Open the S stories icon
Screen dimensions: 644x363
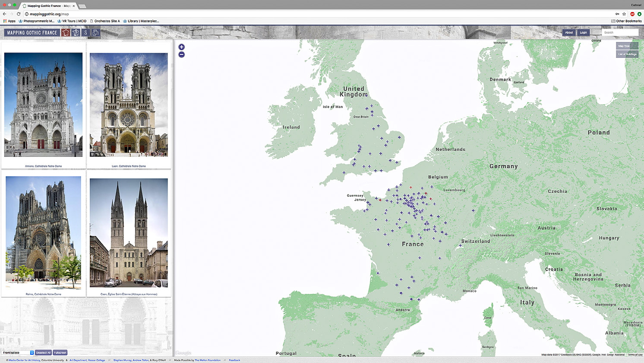coord(85,32)
